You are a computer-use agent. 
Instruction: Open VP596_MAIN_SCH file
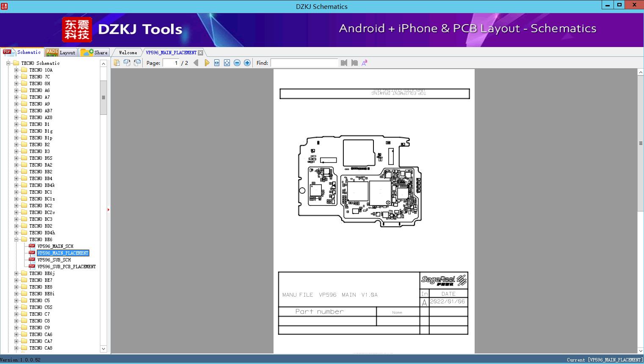tap(55, 246)
